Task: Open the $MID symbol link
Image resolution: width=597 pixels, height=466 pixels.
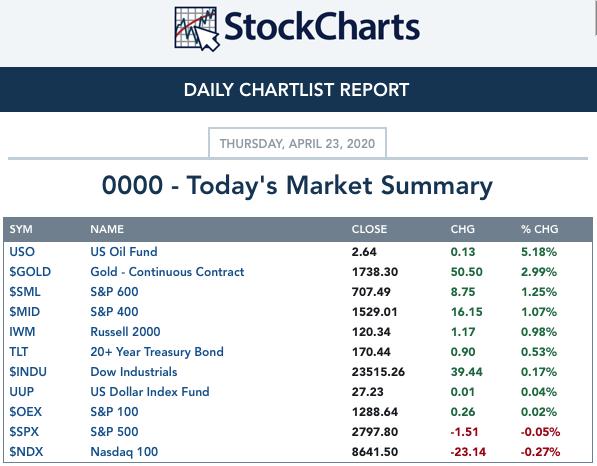Action: click(x=24, y=312)
